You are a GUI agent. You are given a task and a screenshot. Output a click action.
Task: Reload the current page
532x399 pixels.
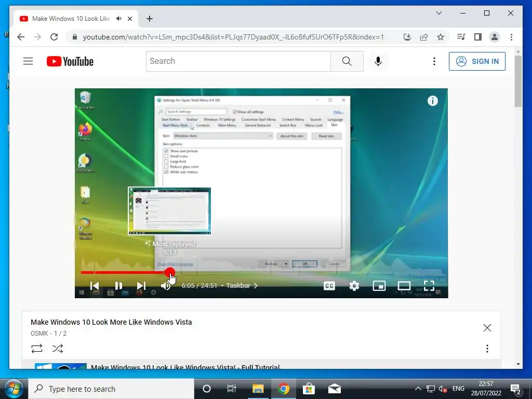click(54, 37)
